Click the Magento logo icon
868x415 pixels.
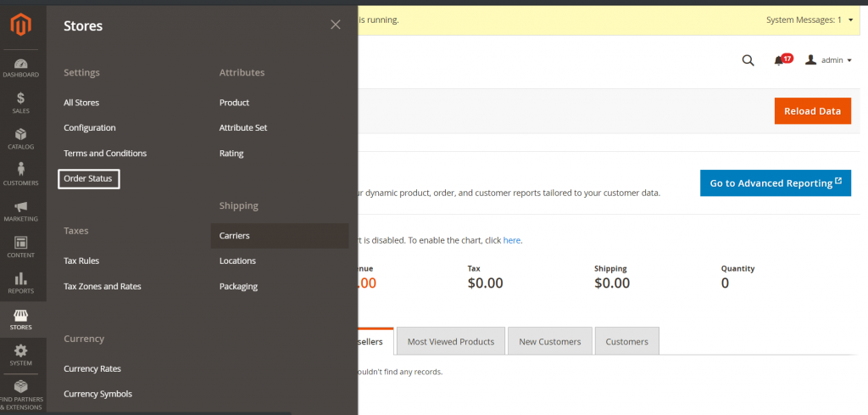coord(21,25)
